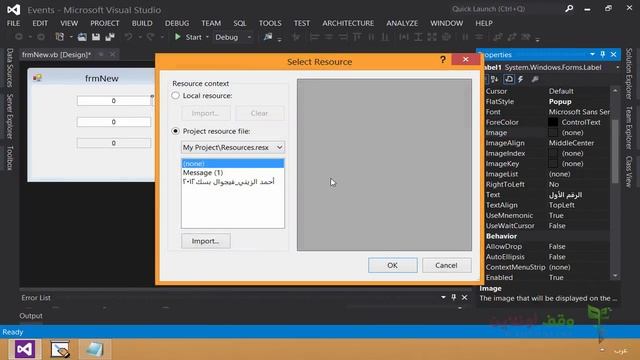Viewport: 640px width, 360px height.
Task: Click the Undo toolbar icon
Action: (x=129, y=37)
